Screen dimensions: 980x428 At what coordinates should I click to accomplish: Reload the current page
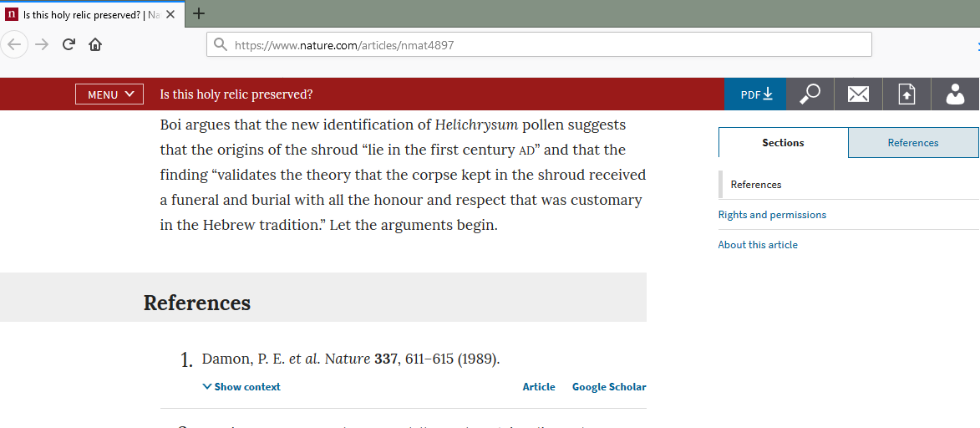[x=69, y=44]
